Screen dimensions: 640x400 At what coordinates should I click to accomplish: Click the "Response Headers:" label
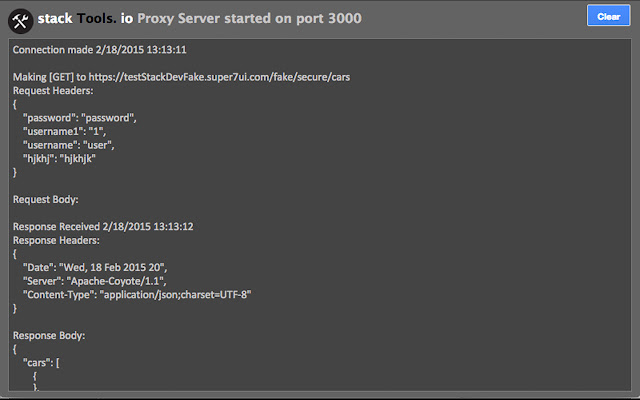pyautogui.click(x=56, y=240)
